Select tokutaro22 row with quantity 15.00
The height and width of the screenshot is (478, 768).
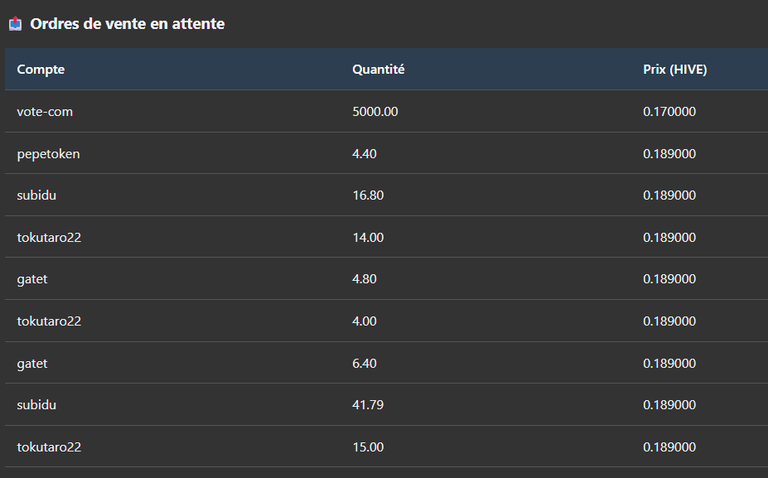click(x=386, y=447)
